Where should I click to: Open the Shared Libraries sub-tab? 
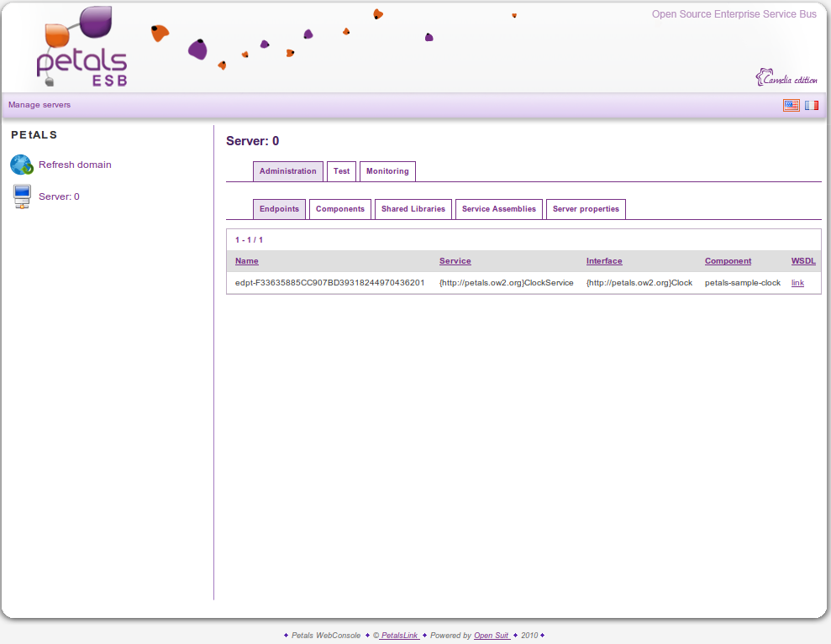413,209
